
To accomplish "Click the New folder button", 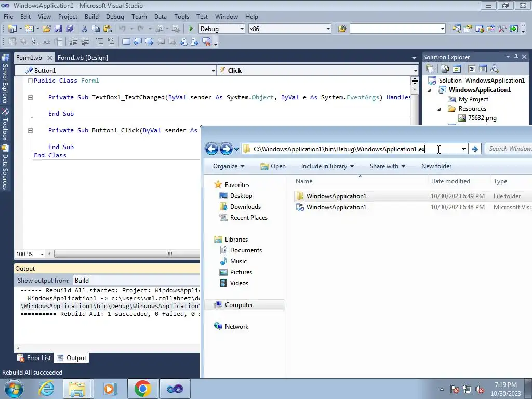I will point(436,166).
